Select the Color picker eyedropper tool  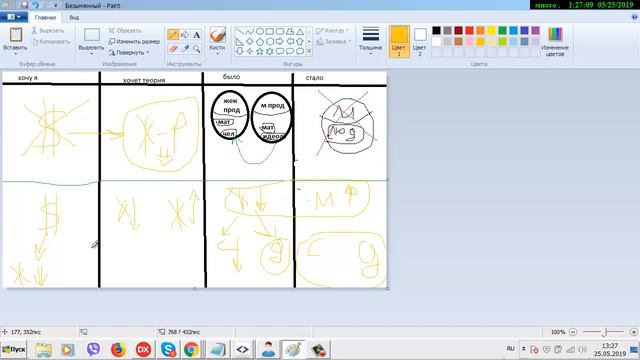pyautogui.click(x=185, y=49)
